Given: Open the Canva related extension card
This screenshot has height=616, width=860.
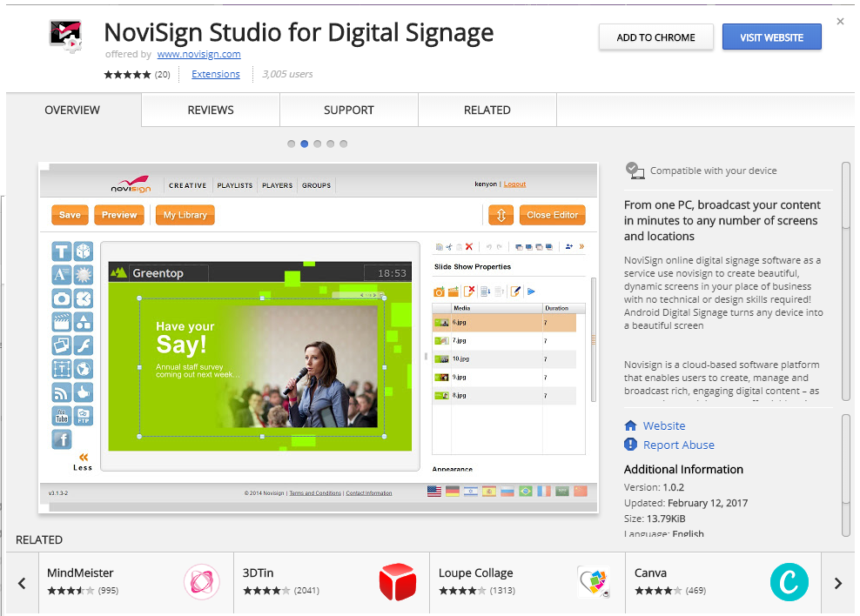Looking at the screenshot, I should click(x=722, y=583).
